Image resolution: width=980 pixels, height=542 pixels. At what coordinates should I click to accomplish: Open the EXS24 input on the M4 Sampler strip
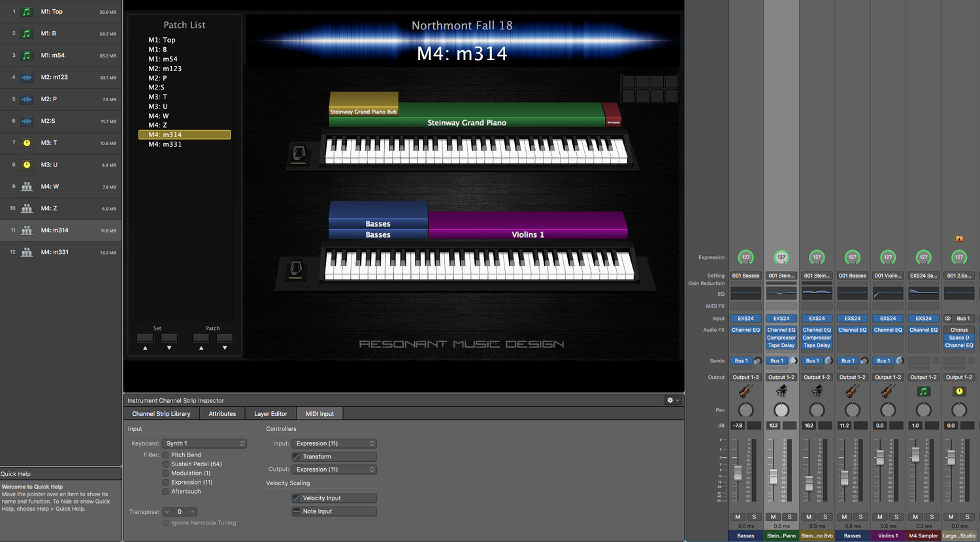923,319
